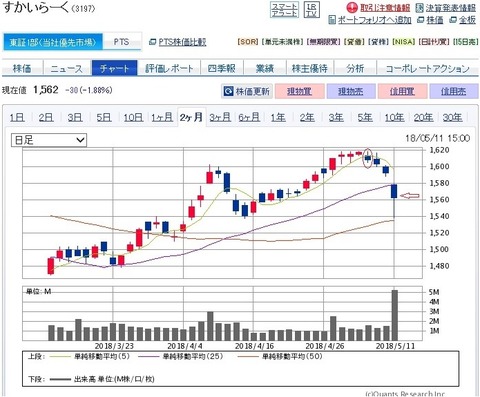Screen dimensions: 480x397
Task: Click the 単純移動平均(50) legend entry
Action: pyautogui.click(x=280, y=357)
